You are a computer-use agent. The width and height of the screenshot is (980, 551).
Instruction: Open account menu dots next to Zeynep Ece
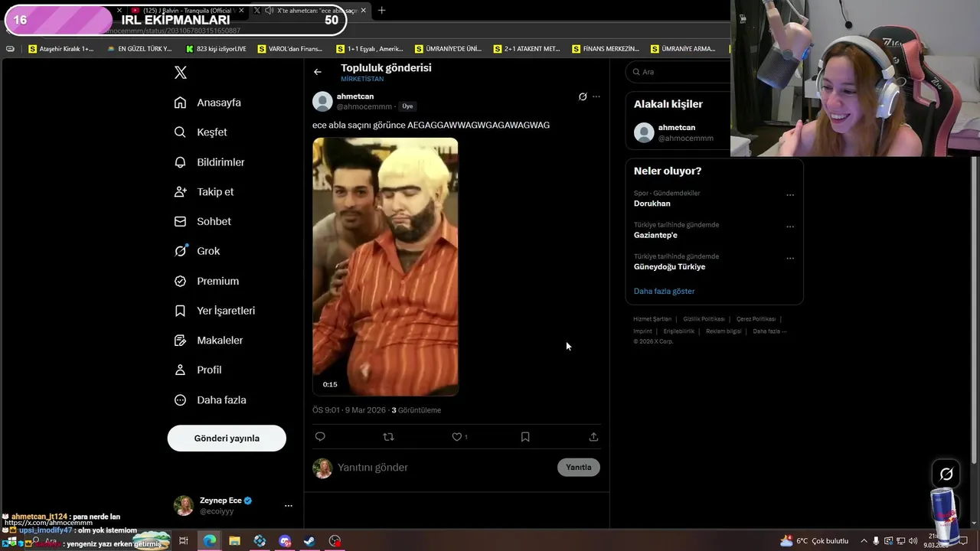point(289,506)
